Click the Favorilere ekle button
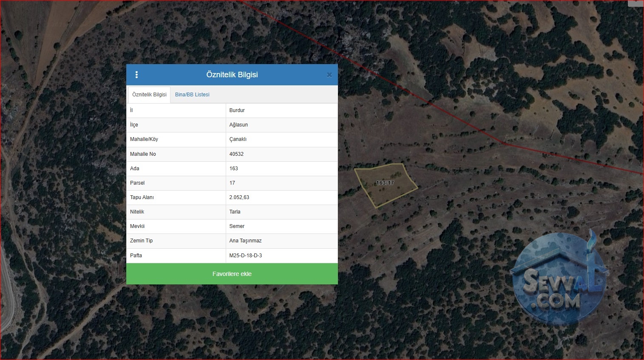The image size is (644, 360). point(232,274)
